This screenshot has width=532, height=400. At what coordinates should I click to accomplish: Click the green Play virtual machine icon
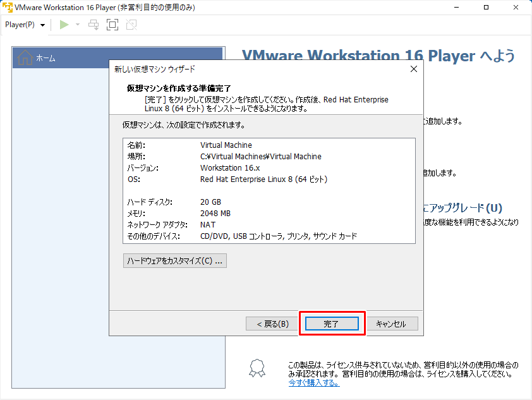63,25
